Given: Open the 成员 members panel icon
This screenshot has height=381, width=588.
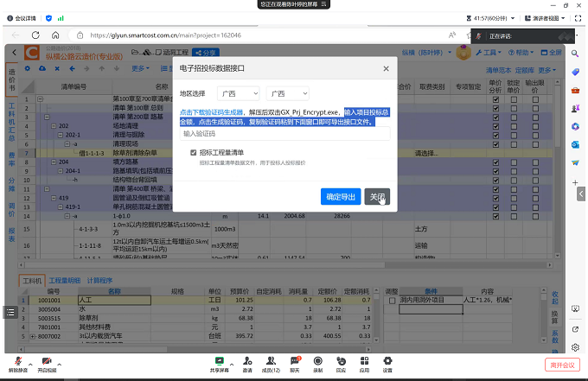Looking at the screenshot, I should click(271, 361).
